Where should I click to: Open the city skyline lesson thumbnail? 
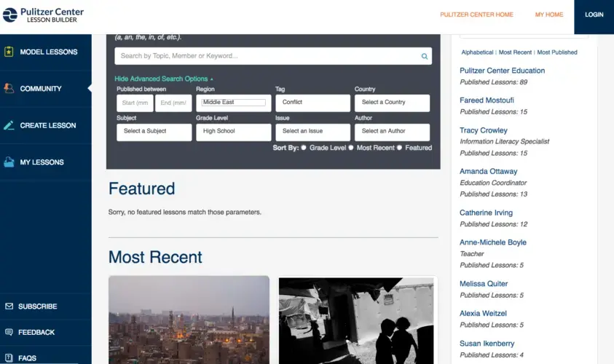point(189,320)
